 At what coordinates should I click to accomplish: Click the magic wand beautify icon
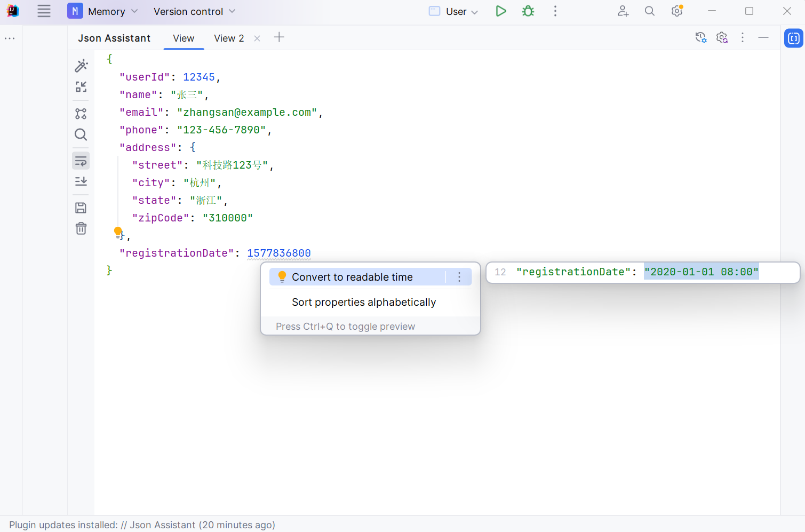pyautogui.click(x=81, y=66)
